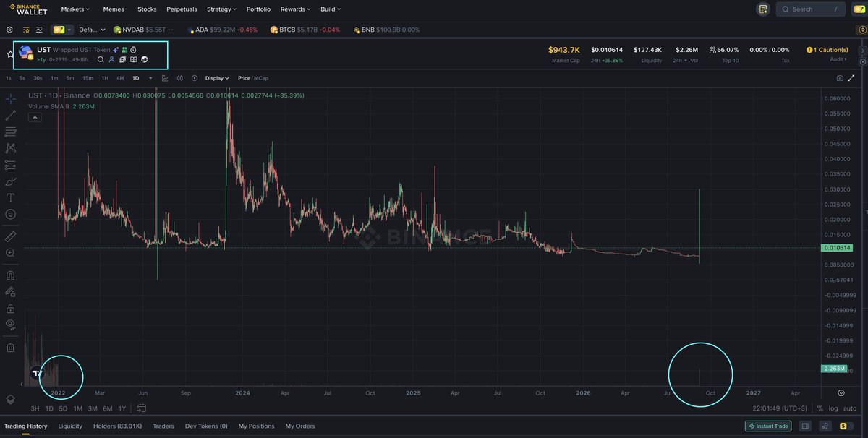The width and height of the screenshot is (868, 438).
Task: Select the brush drawing tool
Action: point(10,181)
